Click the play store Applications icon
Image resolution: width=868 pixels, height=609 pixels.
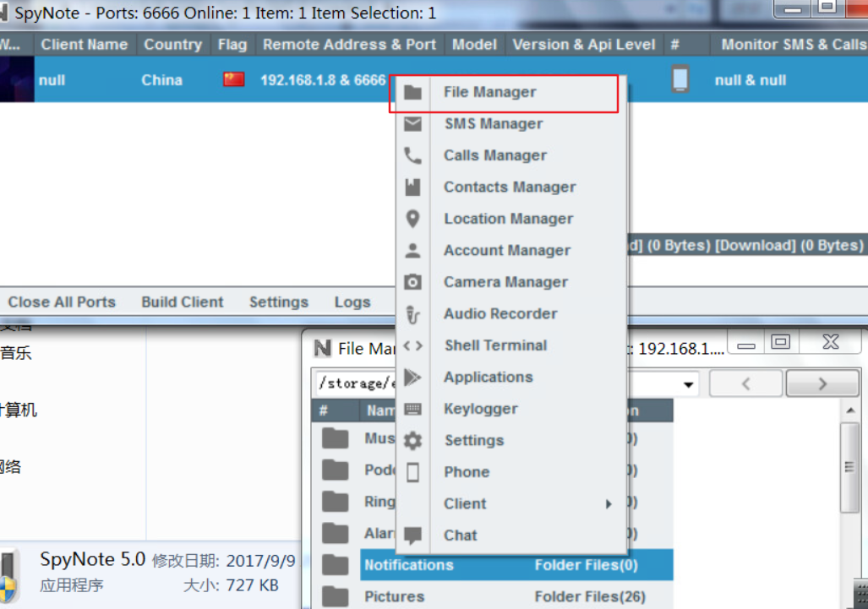click(x=412, y=378)
